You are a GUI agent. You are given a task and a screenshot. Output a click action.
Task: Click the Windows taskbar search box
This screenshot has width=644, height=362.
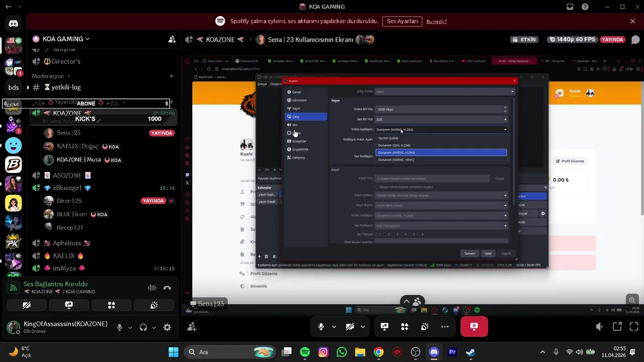[x=230, y=352]
